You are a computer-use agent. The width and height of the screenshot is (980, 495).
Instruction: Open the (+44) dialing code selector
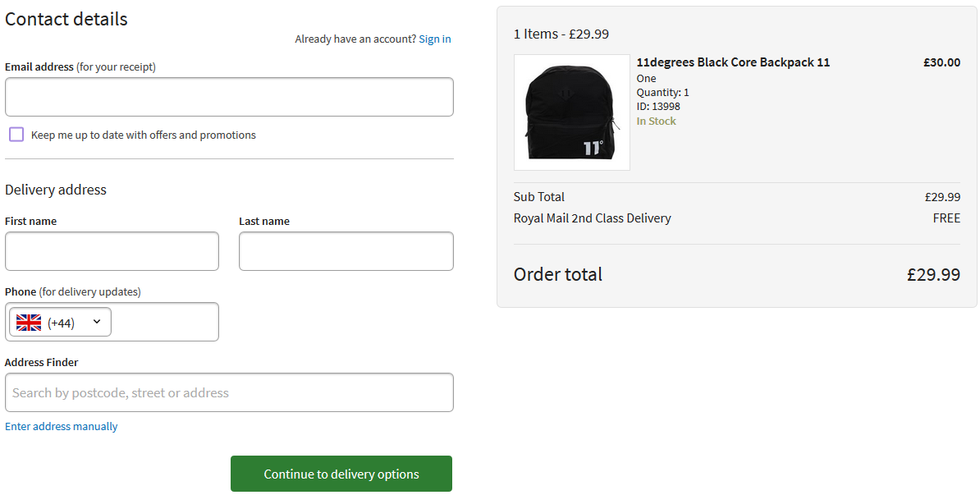click(x=62, y=323)
